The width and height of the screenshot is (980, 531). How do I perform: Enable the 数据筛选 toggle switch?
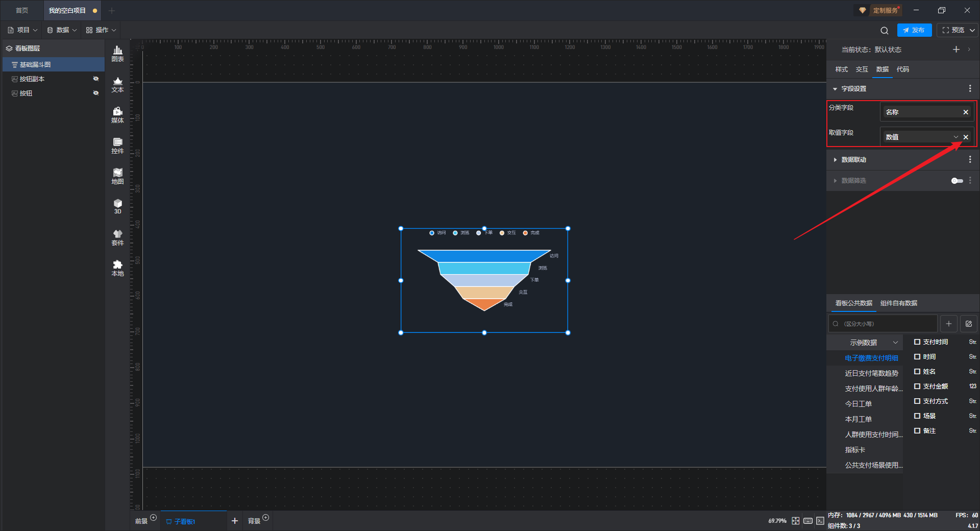957,181
